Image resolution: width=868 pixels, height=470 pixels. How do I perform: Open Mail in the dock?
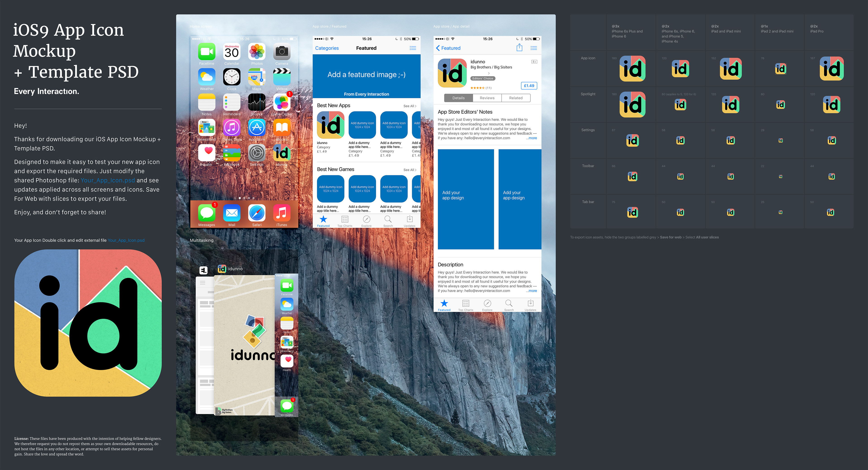(x=231, y=213)
